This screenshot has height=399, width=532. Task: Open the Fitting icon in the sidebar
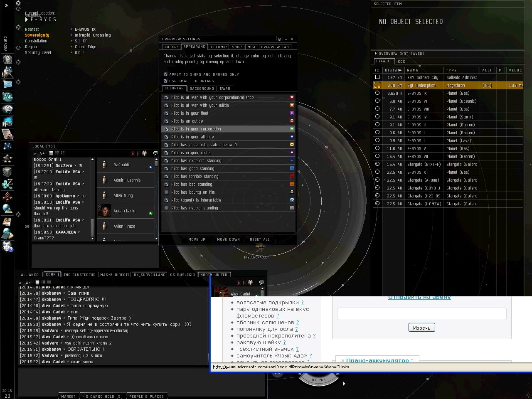coord(7,97)
